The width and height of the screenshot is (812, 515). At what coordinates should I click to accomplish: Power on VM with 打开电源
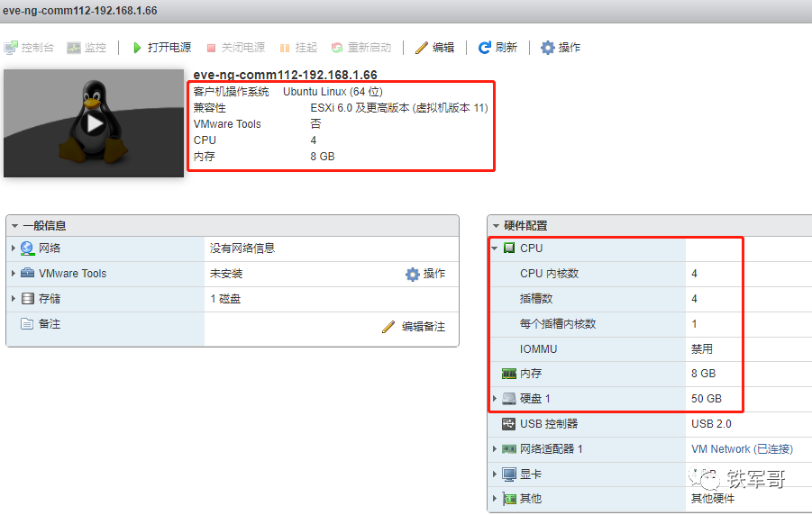(x=161, y=48)
